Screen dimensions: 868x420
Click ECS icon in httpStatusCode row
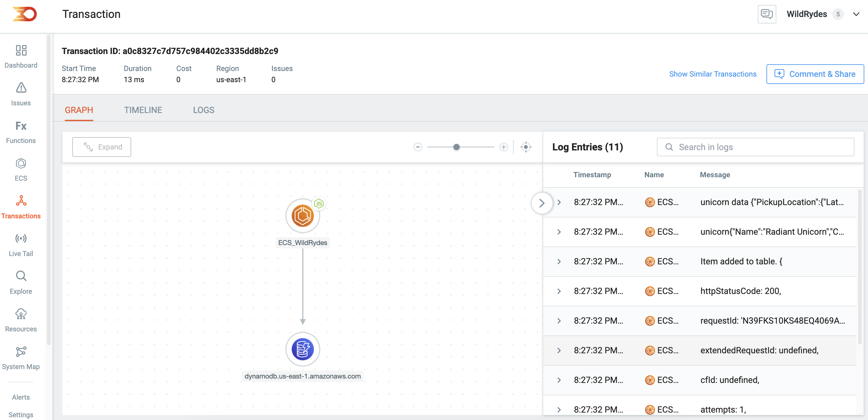tap(650, 291)
